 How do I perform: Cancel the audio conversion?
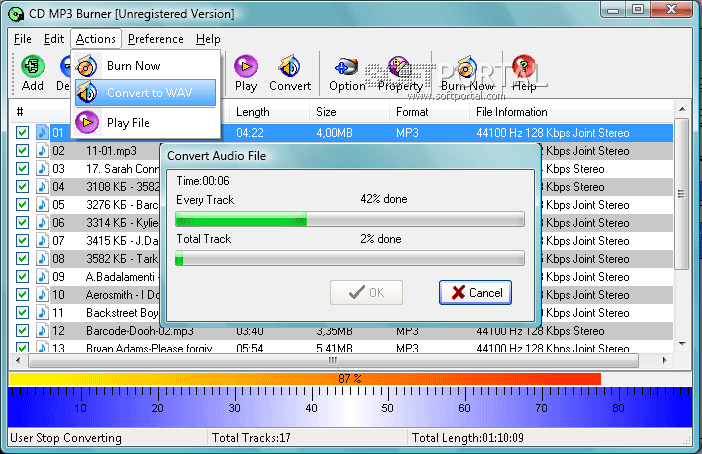click(x=475, y=292)
